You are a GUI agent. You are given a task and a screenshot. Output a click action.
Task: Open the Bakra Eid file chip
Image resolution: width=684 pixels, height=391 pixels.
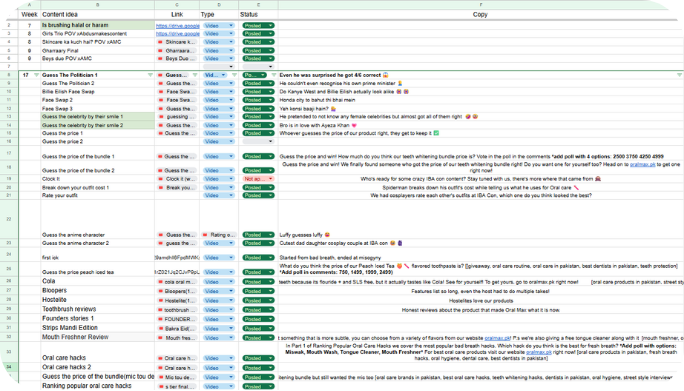point(177,329)
